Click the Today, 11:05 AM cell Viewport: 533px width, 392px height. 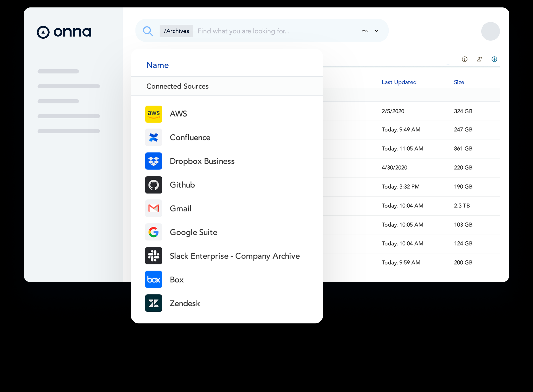pos(402,148)
